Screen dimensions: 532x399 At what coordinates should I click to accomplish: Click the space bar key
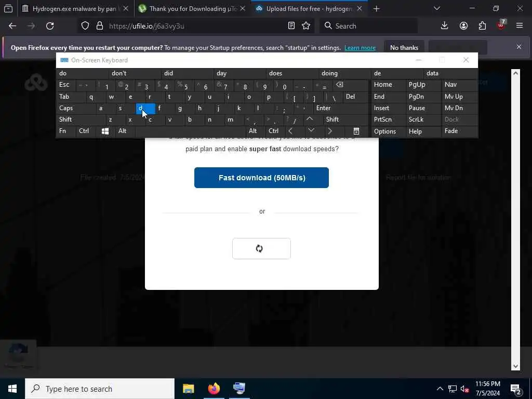190,131
